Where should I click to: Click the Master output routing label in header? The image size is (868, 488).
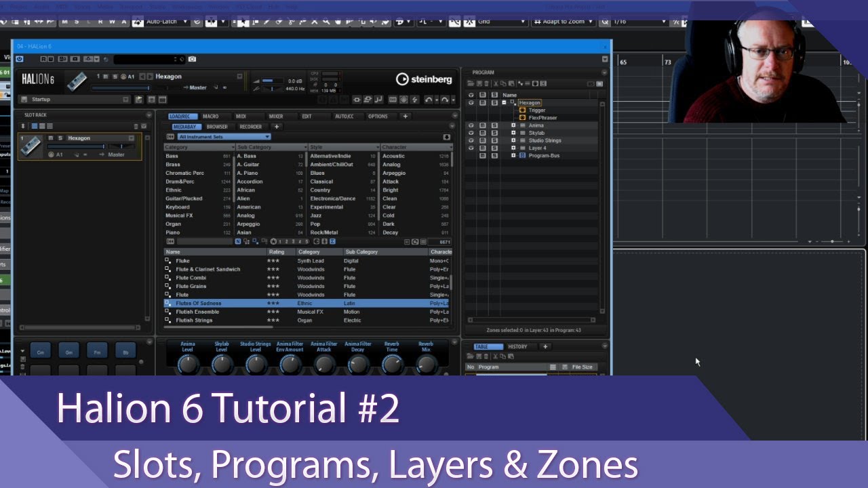[x=198, y=87]
